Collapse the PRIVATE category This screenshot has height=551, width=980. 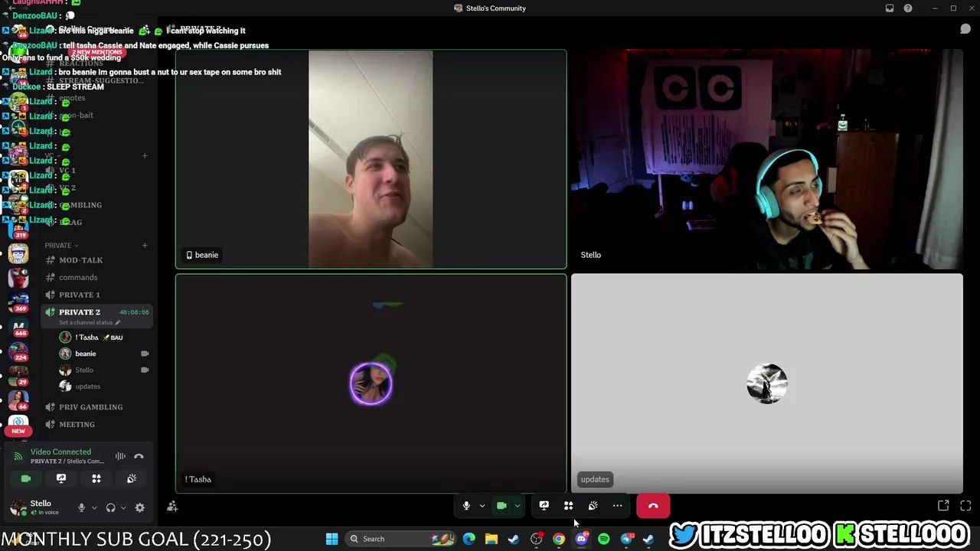(61, 245)
